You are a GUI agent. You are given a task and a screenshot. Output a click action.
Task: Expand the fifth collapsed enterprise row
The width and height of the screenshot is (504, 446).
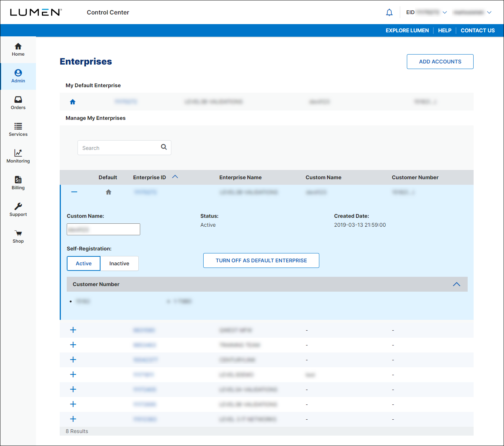73,389
